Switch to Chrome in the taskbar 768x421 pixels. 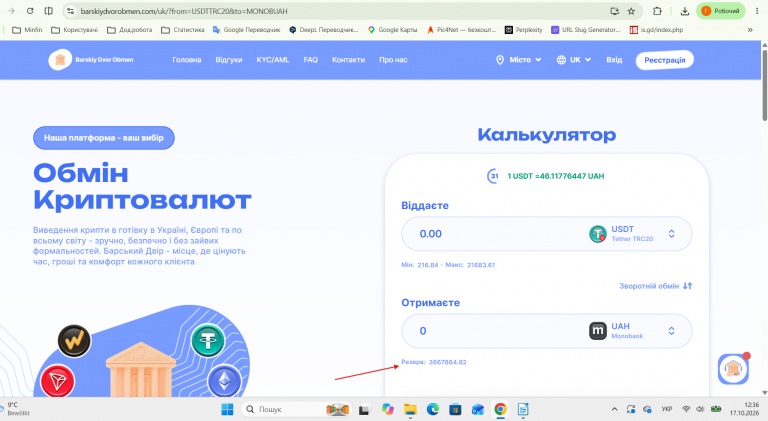[500, 409]
